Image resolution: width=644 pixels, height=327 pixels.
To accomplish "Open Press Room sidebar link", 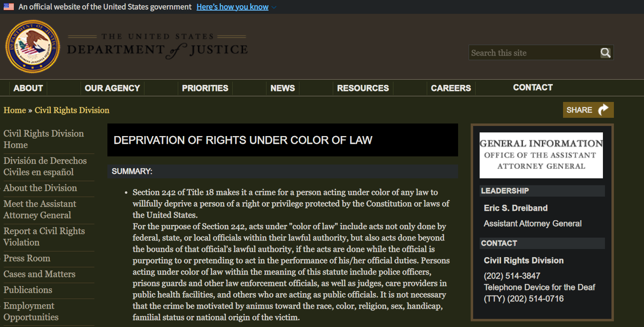I will click(27, 258).
